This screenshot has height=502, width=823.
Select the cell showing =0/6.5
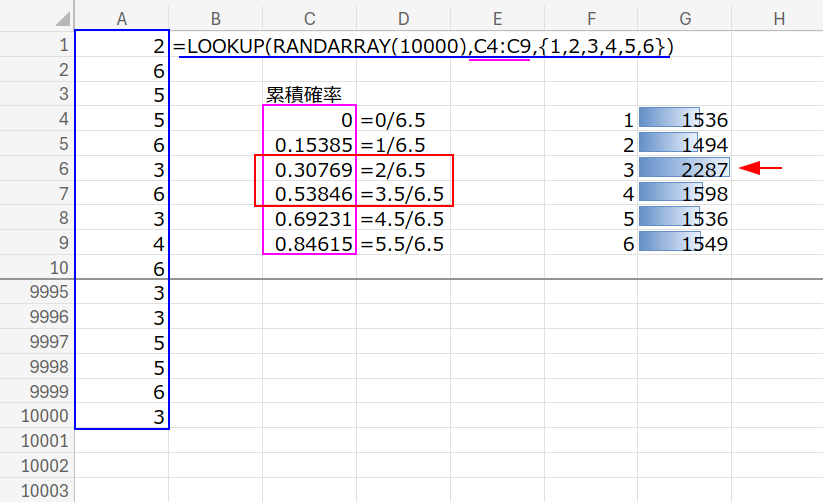coord(402,120)
